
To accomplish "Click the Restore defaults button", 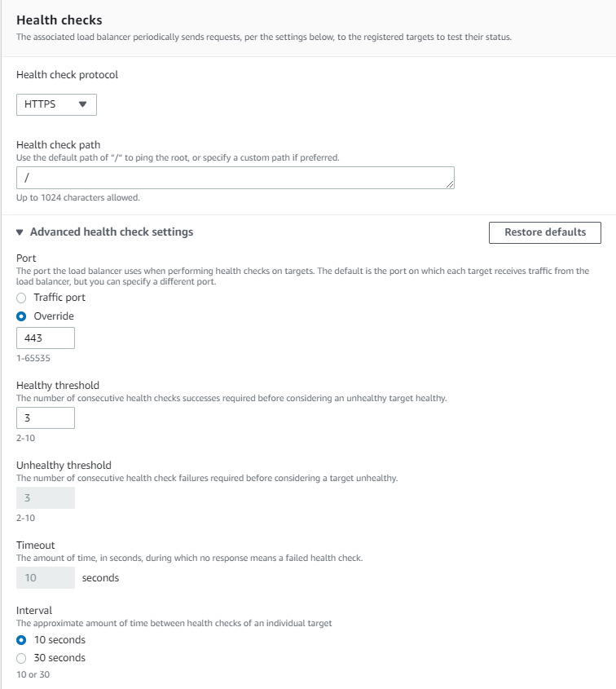I will click(545, 232).
